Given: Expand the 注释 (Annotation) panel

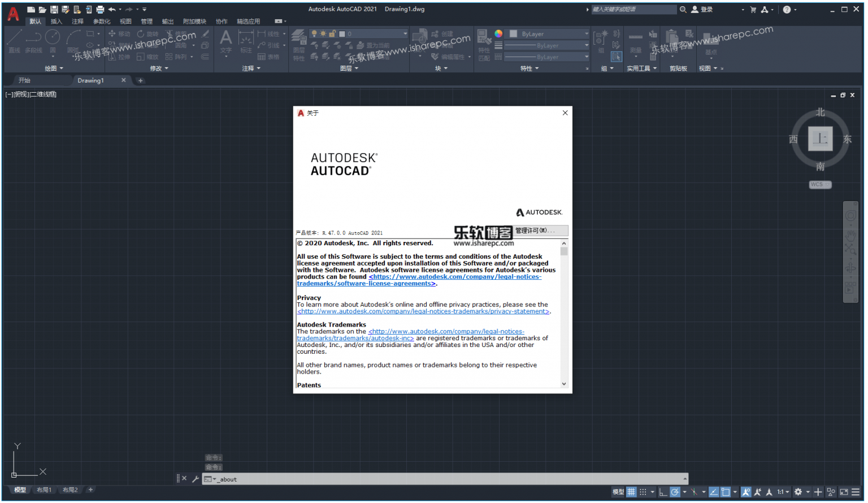Looking at the screenshot, I should [x=251, y=68].
